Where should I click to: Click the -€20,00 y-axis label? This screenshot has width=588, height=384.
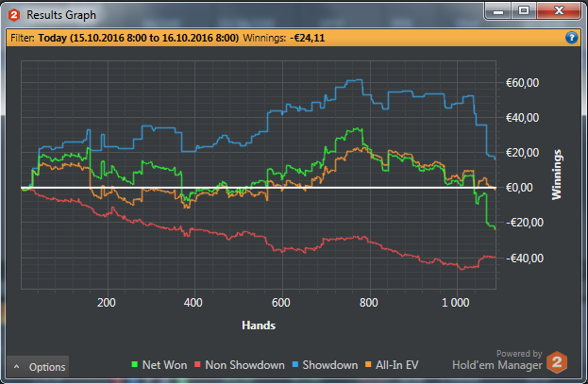pos(525,223)
